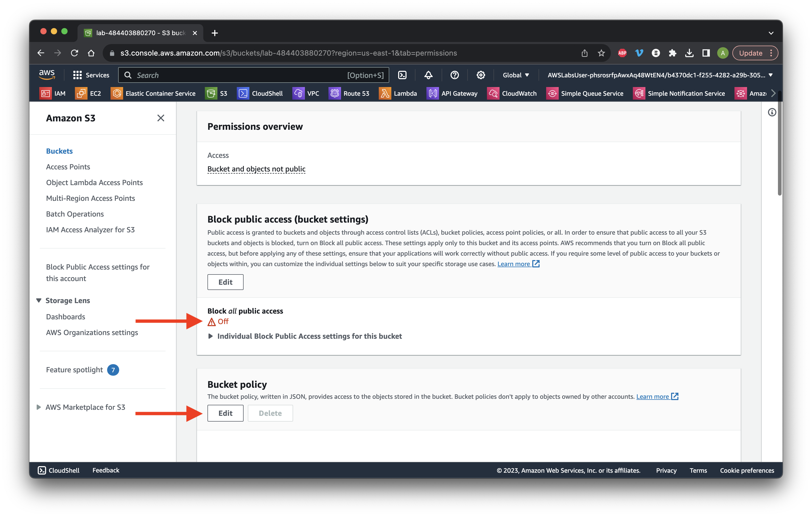Close the Amazon S3 navigation sidebar
The image size is (812, 517).
coord(161,118)
